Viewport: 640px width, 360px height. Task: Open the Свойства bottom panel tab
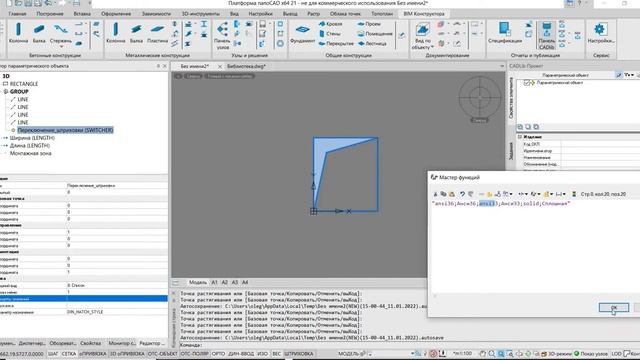[91, 343]
